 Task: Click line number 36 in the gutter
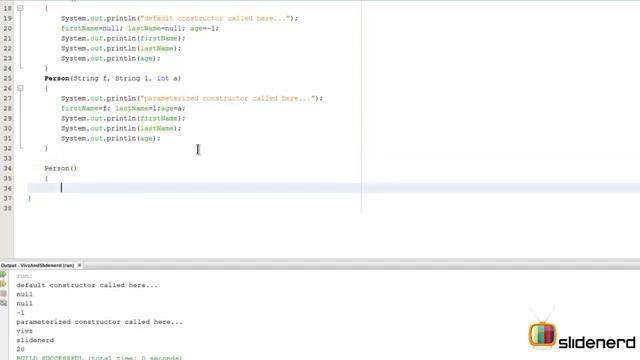tap(8, 188)
